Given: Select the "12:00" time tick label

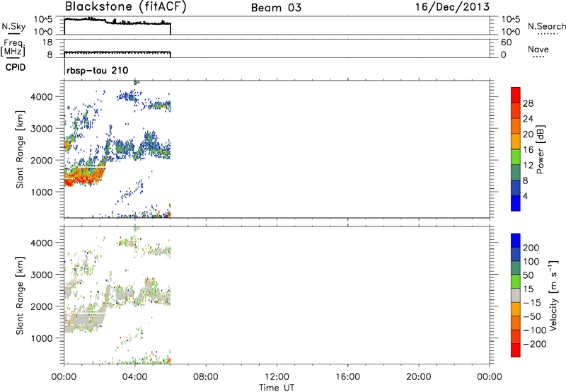Looking at the screenshot, I should click(x=277, y=377).
